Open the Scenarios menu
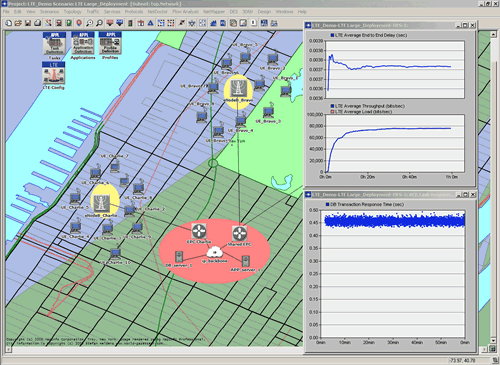This screenshot has width=500, height=365. click(x=49, y=12)
